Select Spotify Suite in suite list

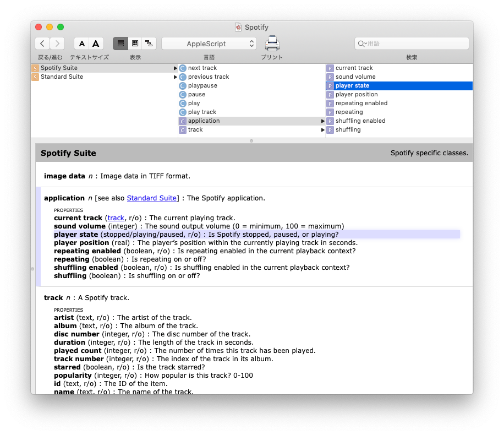[105, 68]
